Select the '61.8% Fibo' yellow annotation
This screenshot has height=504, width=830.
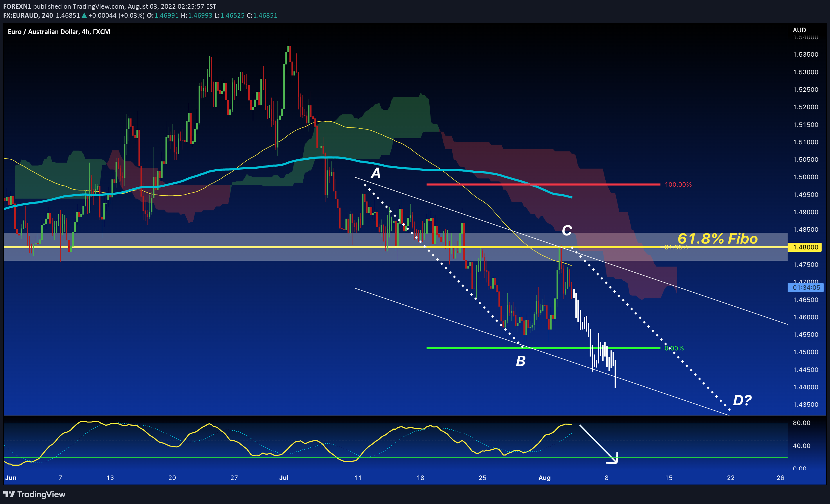[x=717, y=239]
